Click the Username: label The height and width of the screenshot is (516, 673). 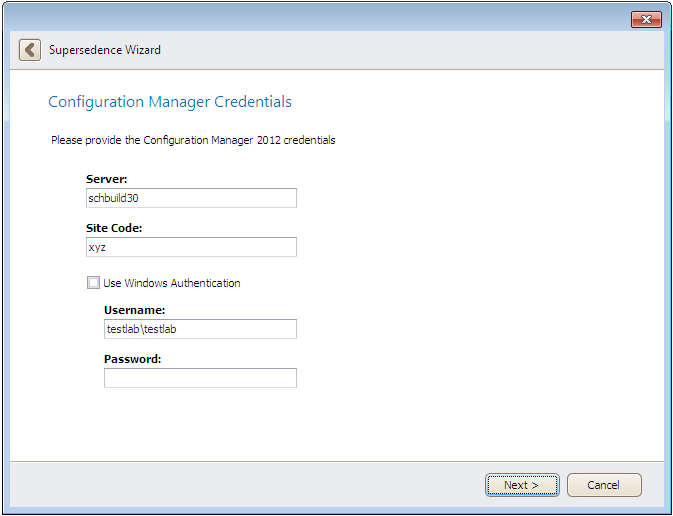[x=134, y=310]
